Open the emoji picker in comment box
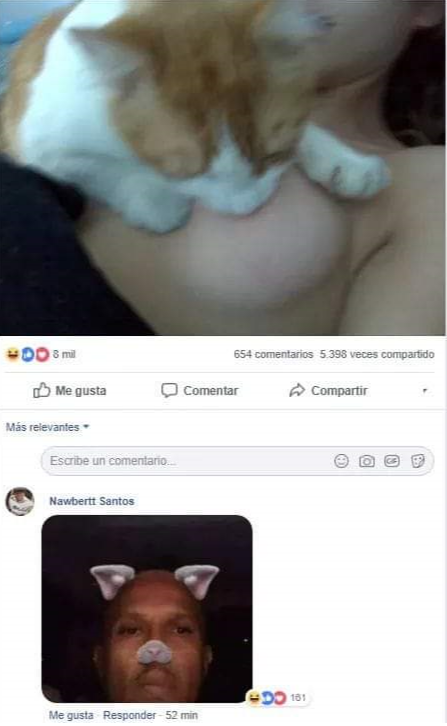Image resolution: width=447 pixels, height=726 pixels. coord(341,461)
